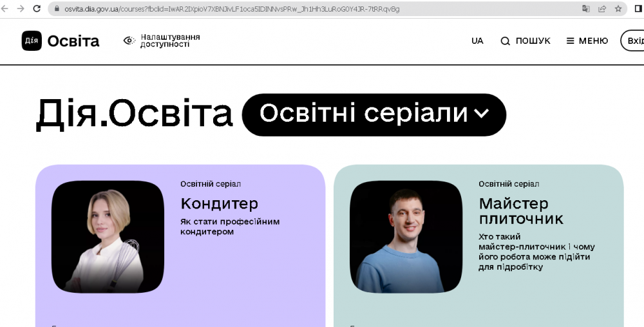The image size is (644, 327).
Task: Switch language using the UA selector
Action: pos(477,41)
